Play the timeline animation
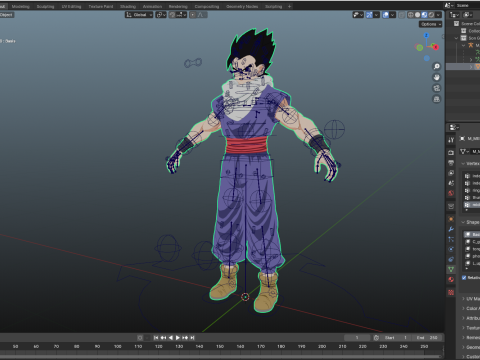The image size is (480, 360). click(x=178, y=338)
